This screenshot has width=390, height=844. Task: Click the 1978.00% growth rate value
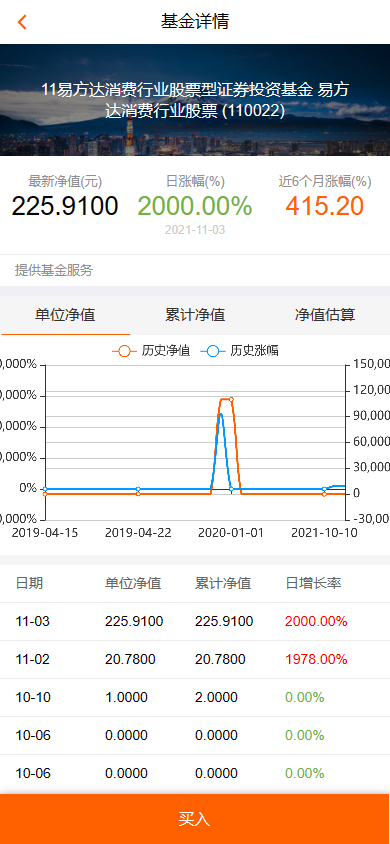(316, 659)
